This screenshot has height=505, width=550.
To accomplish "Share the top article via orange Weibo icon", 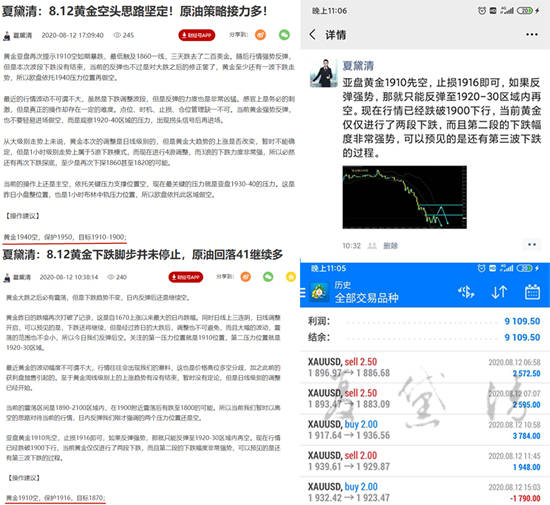I will point(260,35).
